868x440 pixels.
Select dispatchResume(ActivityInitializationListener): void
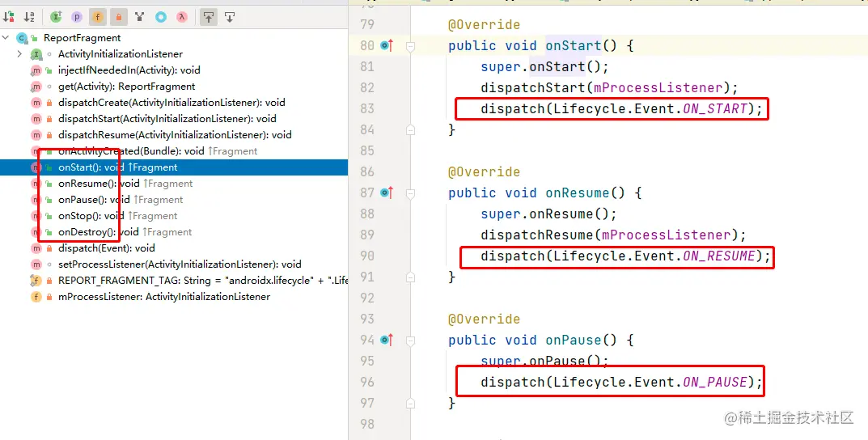(175, 134)
